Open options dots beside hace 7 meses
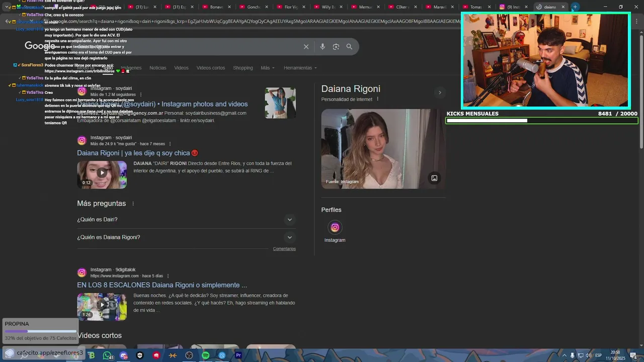 coord(170,144)
